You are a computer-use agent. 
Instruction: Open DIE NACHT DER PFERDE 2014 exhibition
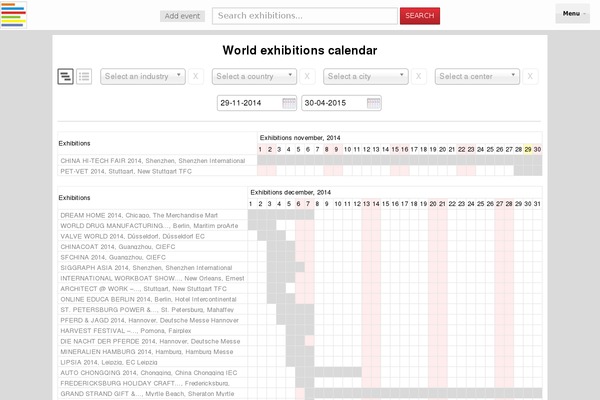tap(150, 341)
